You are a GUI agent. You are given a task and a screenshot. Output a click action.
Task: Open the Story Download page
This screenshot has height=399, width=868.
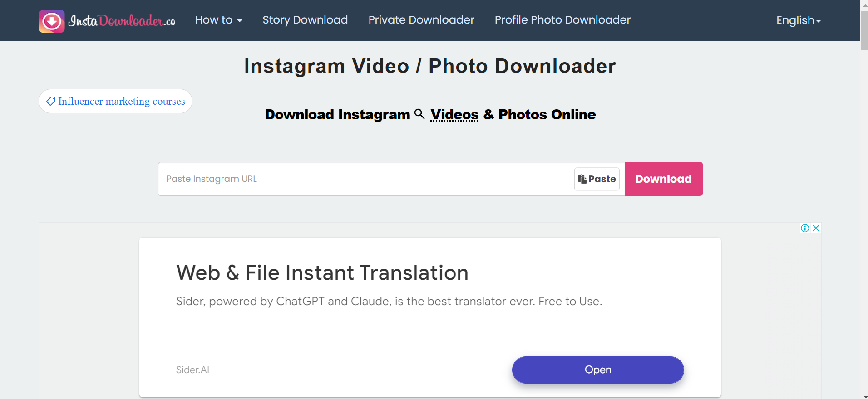tap(305, 20)
